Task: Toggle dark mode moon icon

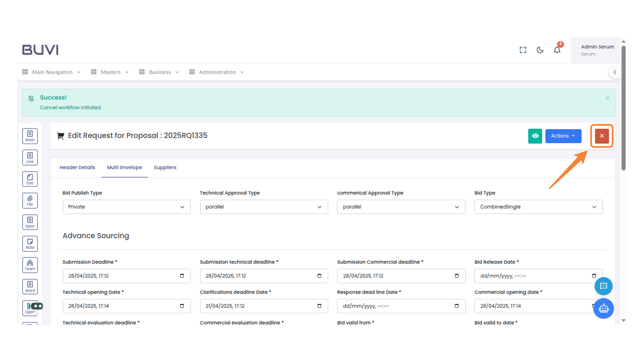Action: 540,50
